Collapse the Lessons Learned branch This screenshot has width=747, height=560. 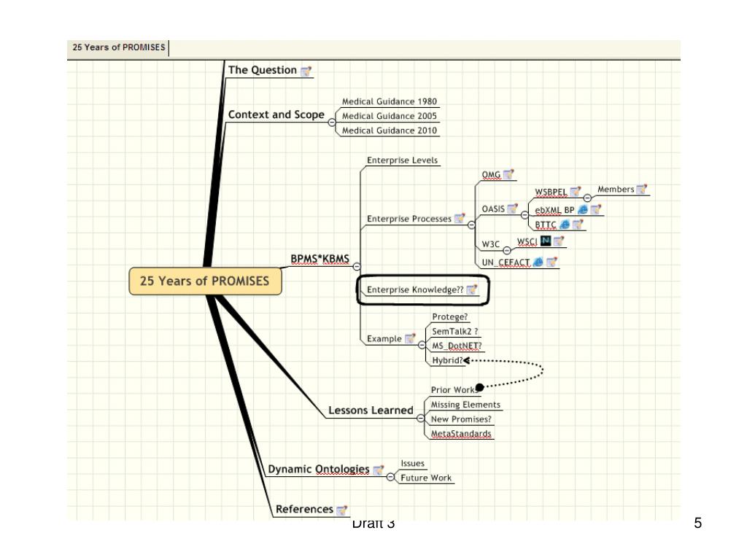coord(420,418)
